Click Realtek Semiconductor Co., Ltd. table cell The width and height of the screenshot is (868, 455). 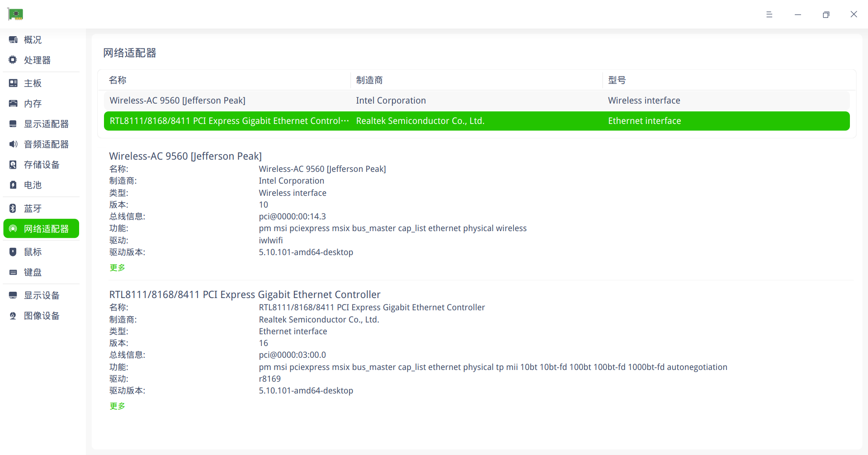(x=420, y=121)
